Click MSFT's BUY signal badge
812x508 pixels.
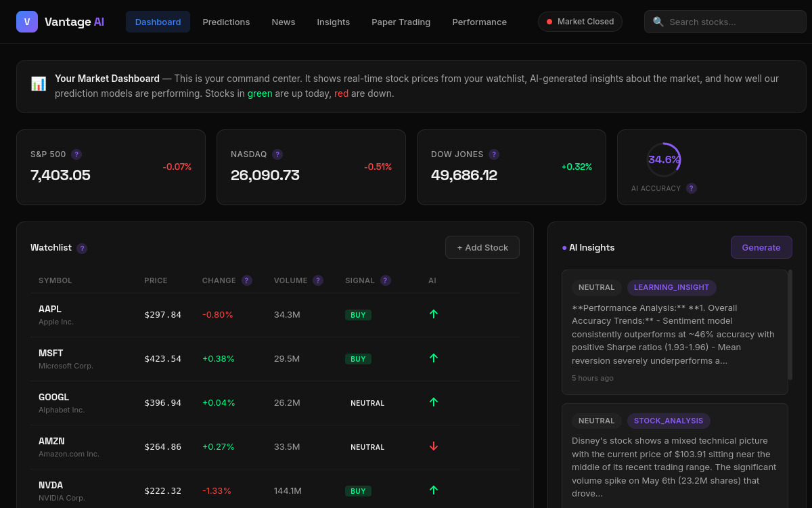[358, 359]
